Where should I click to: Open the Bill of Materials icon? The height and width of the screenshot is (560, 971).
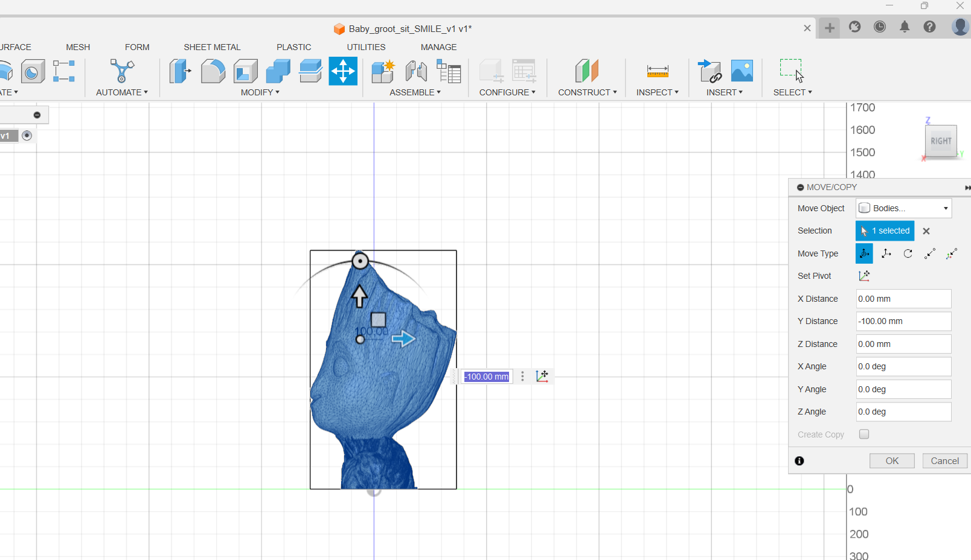(449, 71)
